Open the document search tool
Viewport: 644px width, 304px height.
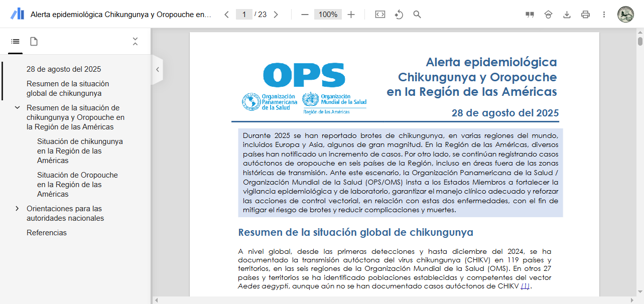[417, 15]
